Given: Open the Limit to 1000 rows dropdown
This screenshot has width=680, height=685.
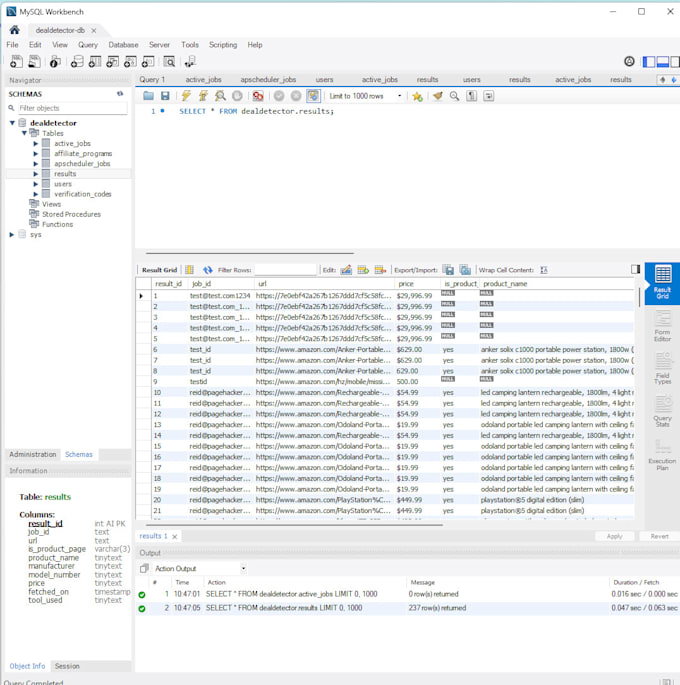Looking at the screenshot, I should pos(366,96).
